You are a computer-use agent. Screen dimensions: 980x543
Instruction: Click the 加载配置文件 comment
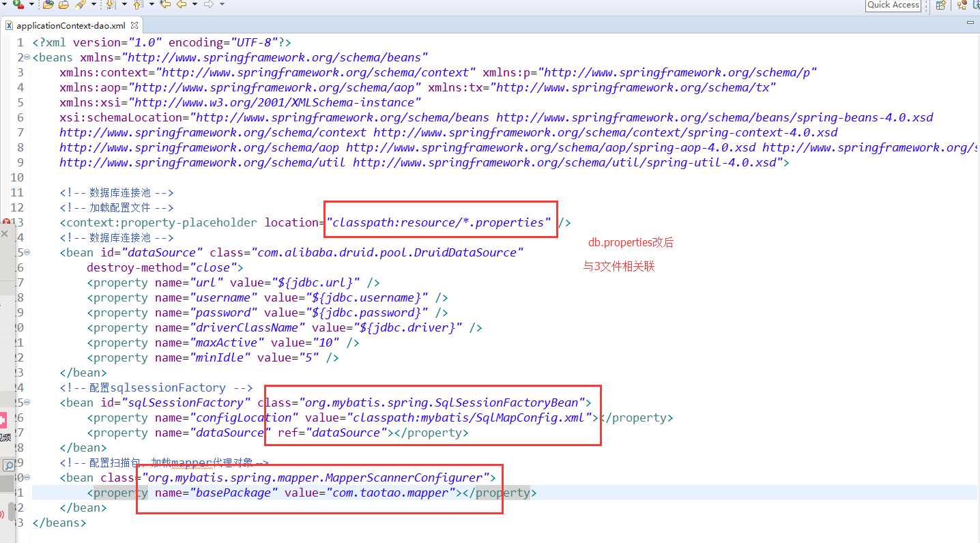click(x=117, y=207)
